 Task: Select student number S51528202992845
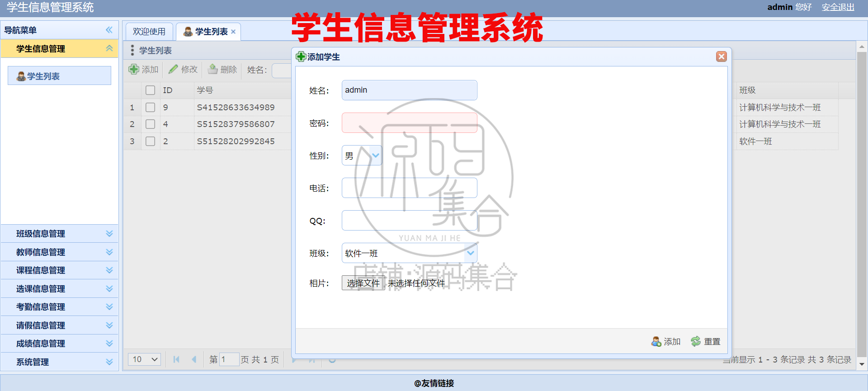(x=236, y=141)
